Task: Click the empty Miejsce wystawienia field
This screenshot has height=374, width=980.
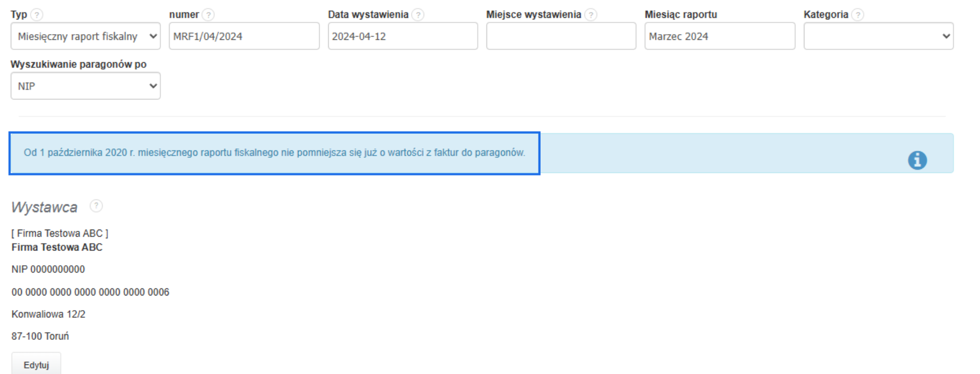Action: [x=561, y=36]
